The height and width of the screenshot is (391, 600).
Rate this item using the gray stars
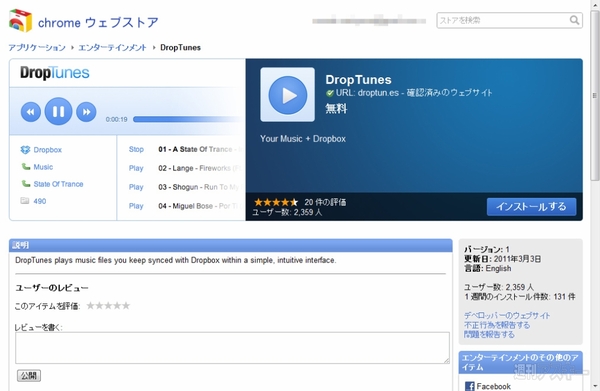pyautogui.click(x=108, y=306)
